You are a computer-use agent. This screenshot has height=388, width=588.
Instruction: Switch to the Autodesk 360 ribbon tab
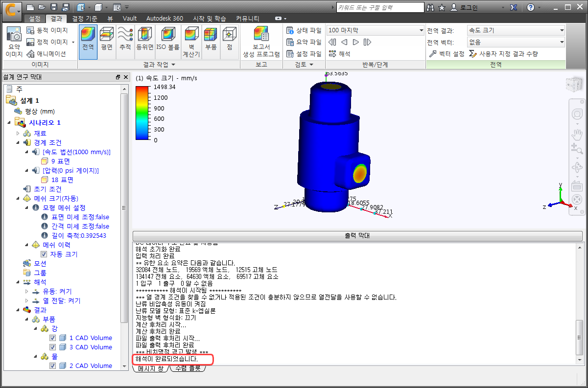click(164, 19)
